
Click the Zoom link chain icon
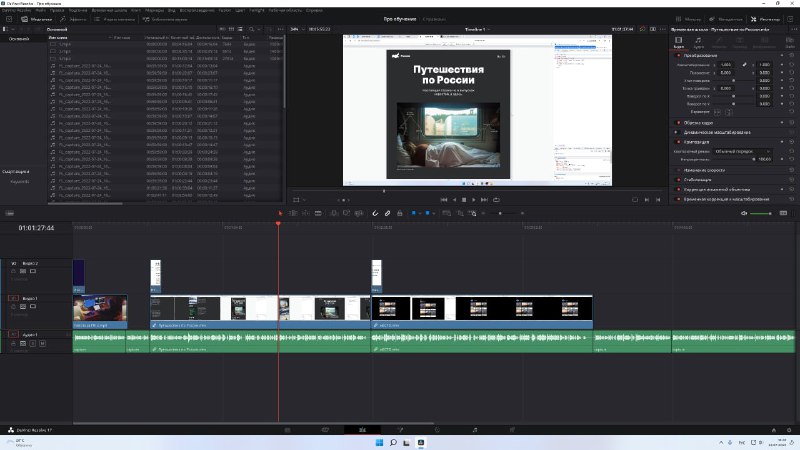point(744,65)
